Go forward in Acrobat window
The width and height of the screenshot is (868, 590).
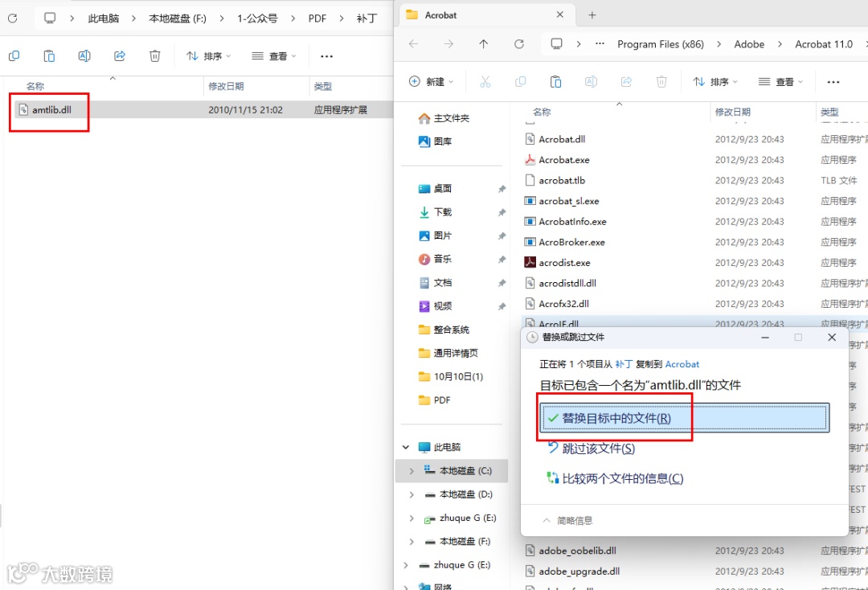click(x=448, y=43)
